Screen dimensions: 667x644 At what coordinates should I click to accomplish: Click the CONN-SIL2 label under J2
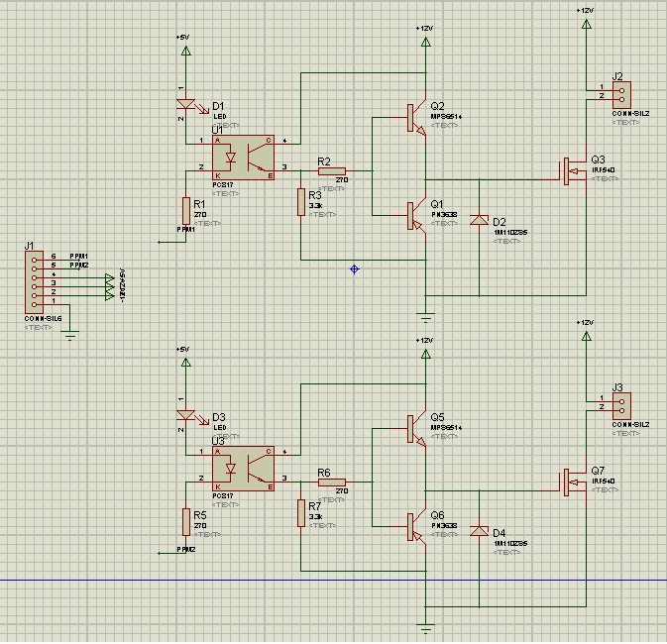click(x=631, y=114)
